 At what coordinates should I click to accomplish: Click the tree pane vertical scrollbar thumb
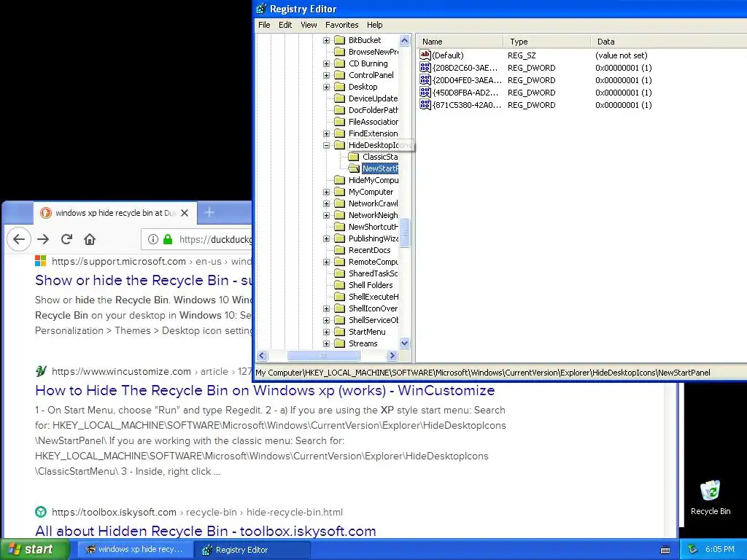(404, 233)
